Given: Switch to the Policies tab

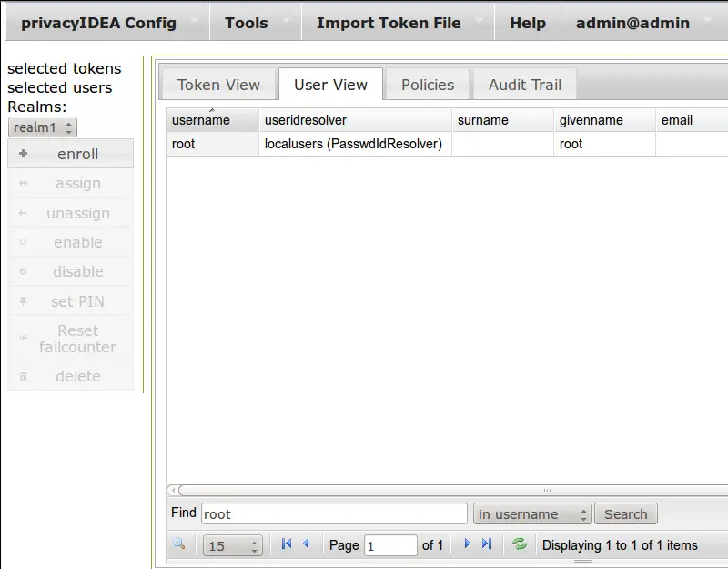Looking at the screenshot, I should pyautogui.click(x=428, y=85).
